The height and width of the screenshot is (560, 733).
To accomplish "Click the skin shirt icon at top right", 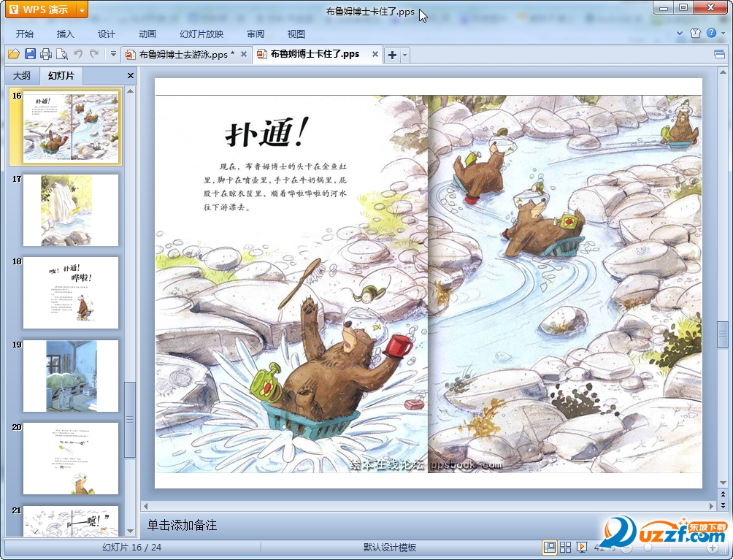I will (696, 33).
